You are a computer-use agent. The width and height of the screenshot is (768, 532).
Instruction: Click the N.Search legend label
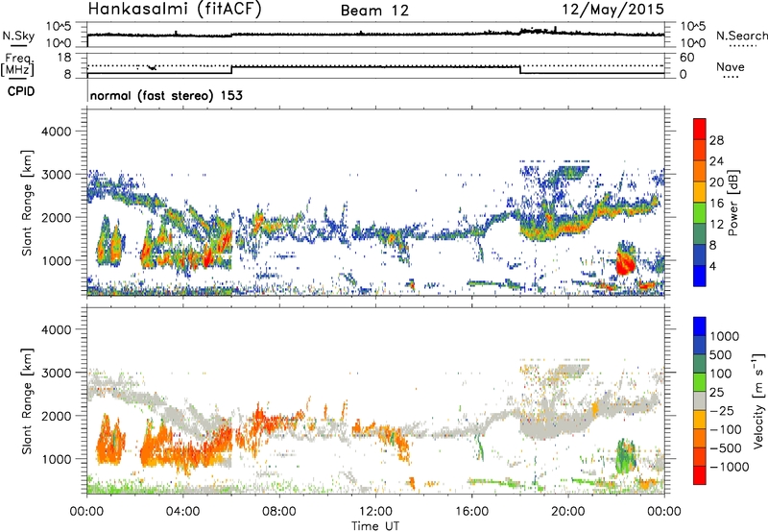(x=741, y=36)
